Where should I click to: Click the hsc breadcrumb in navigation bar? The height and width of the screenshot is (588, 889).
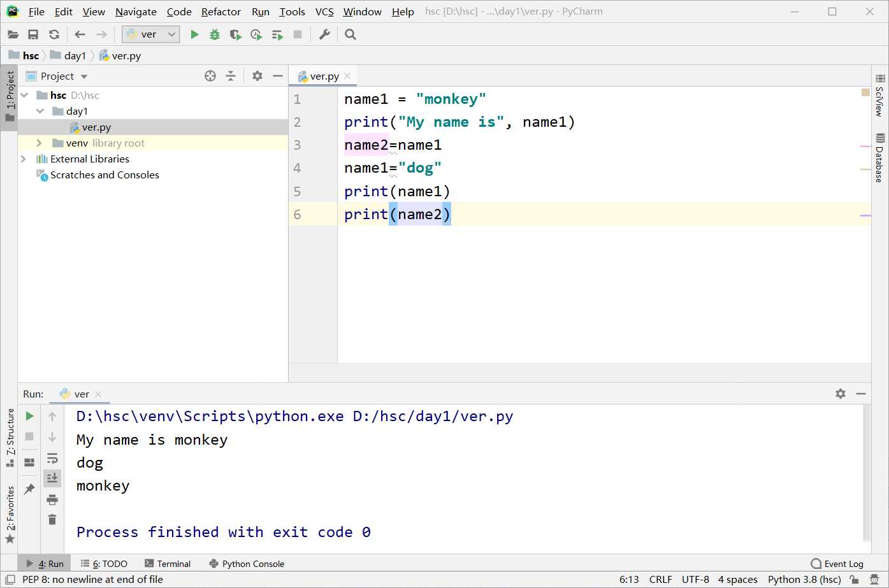[x=24, y=55]
